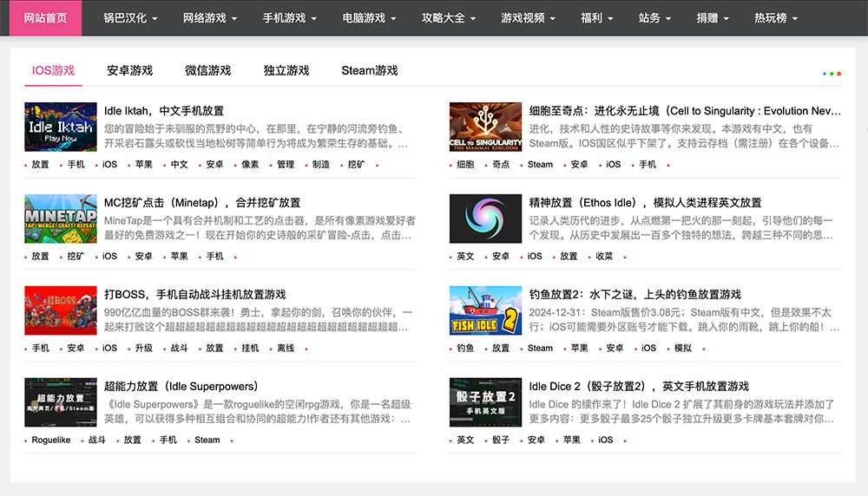Expand the 攻略大全 dropdown menu
This screenshot has width=868, height=496.
point(449,17)
